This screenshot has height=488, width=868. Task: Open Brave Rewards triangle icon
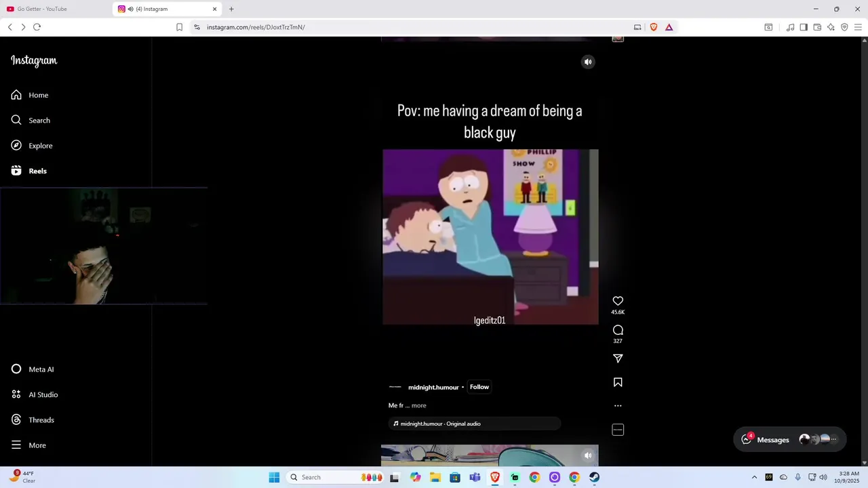tap(669, 27)
